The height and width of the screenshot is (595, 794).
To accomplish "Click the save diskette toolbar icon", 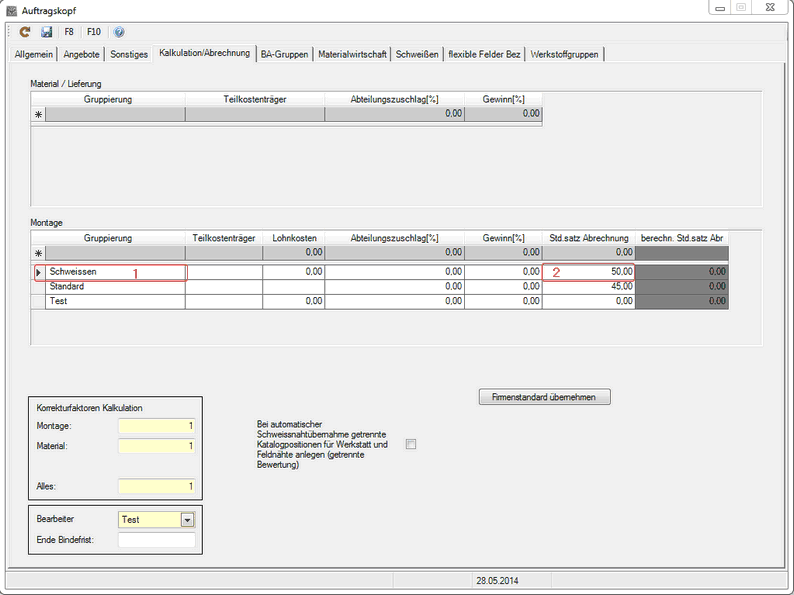I will pyautogui.click(x=46, y=32).
